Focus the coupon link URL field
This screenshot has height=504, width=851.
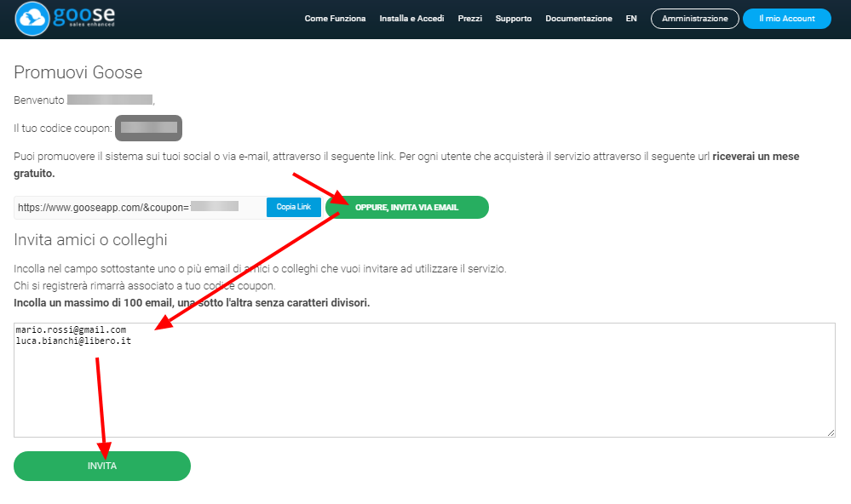click(x=140, y=207)
